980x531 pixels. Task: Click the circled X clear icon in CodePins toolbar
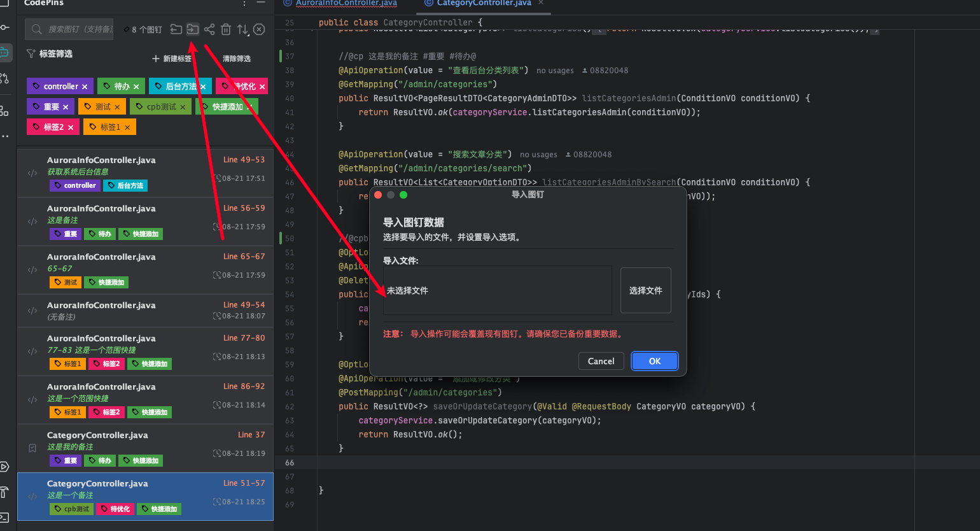point(259,29)
